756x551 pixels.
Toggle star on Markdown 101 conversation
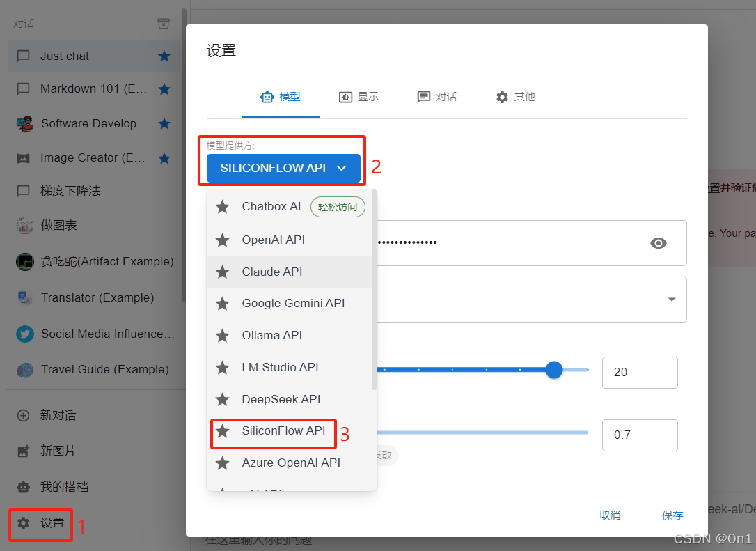pos(164,88)
